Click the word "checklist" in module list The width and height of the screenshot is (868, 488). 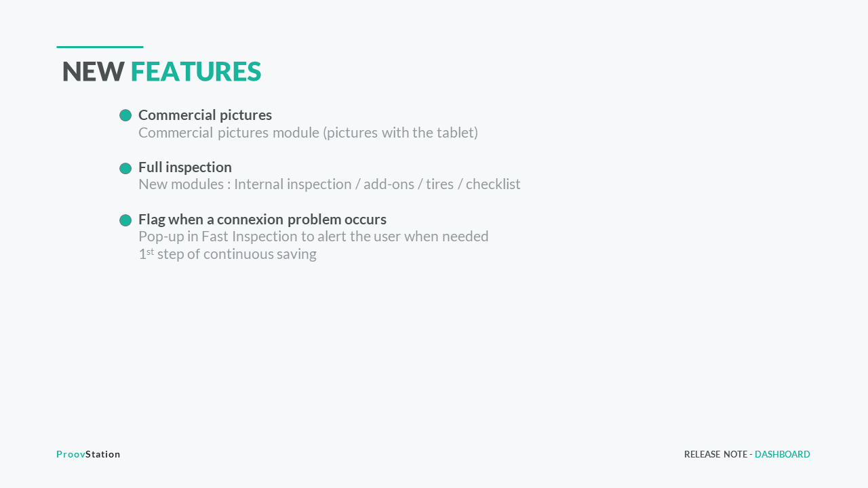(493, 184)
